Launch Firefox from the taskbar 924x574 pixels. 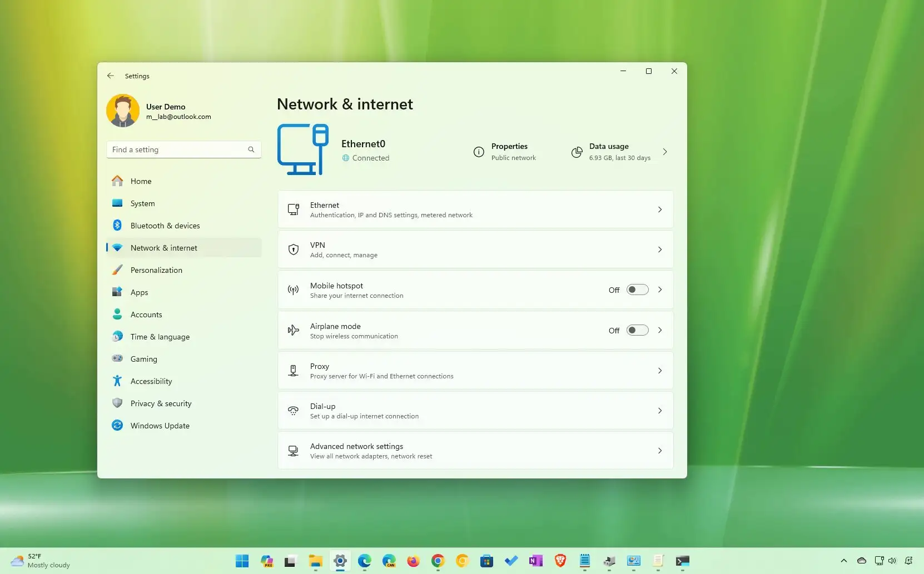pos(413,561)
